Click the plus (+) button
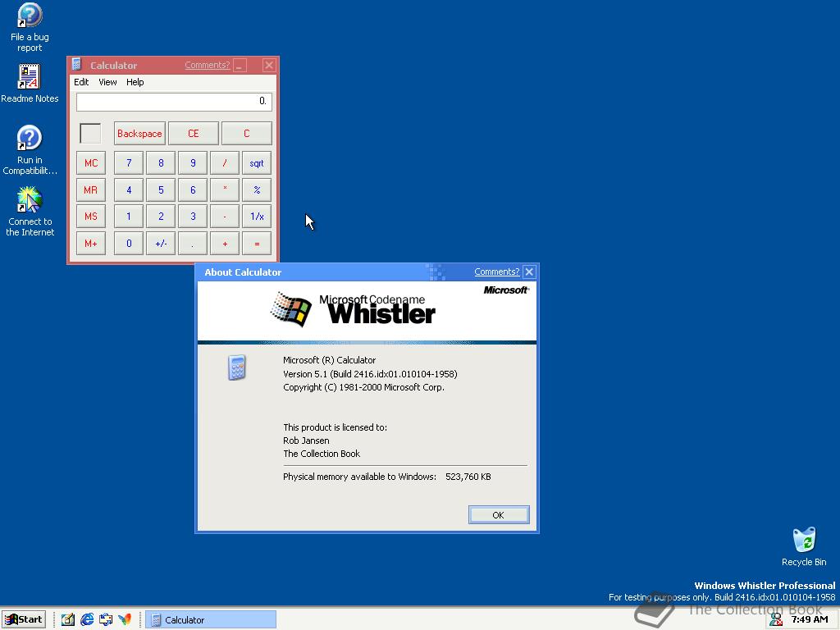Screen dimensions: 840x630 (225, 243)
